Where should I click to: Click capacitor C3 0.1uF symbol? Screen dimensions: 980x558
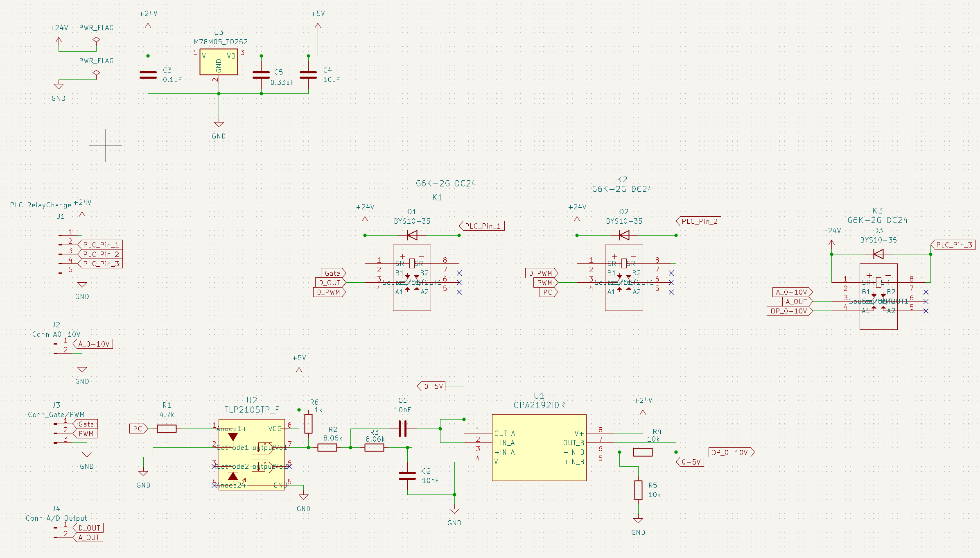click(x=148, y=75)
